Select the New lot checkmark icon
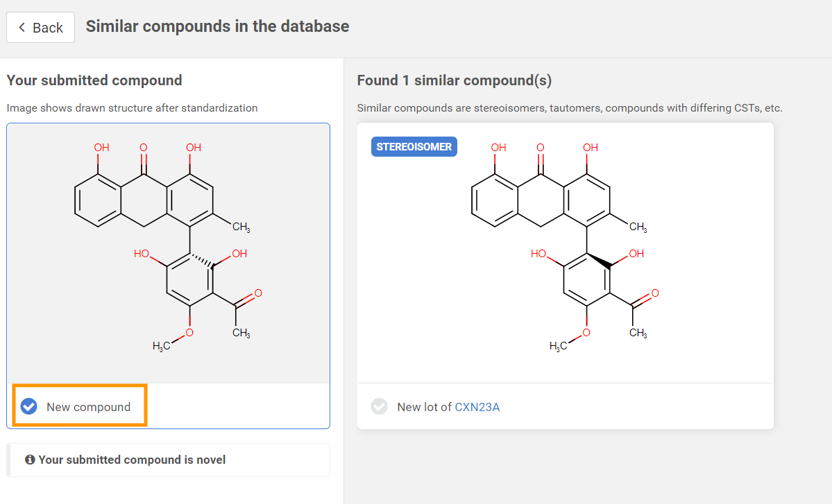The width and height of the screenshot is (832, 504). pyautogui.click(x=379, y=406)
